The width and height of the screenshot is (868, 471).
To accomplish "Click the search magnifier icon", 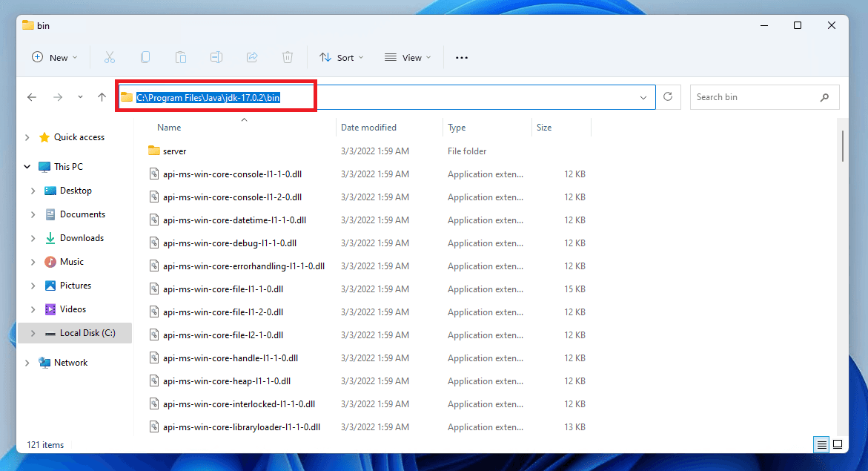I will point(825,97).
